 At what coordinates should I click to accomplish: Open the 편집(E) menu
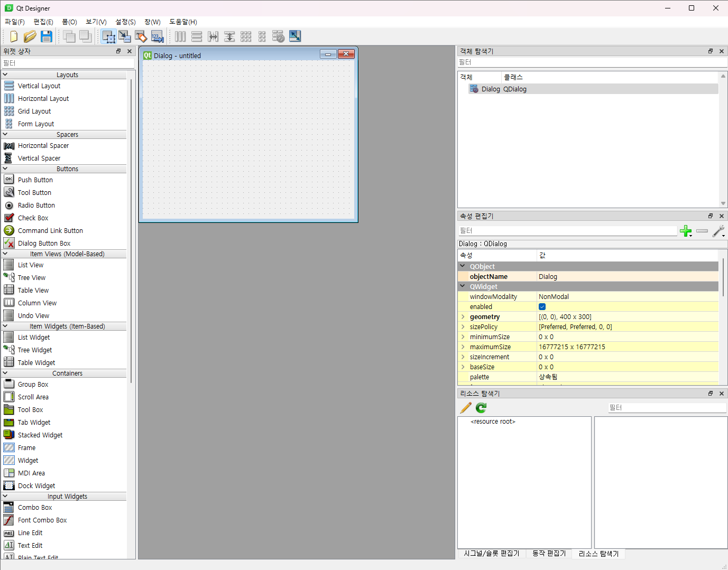coord(43,22)
